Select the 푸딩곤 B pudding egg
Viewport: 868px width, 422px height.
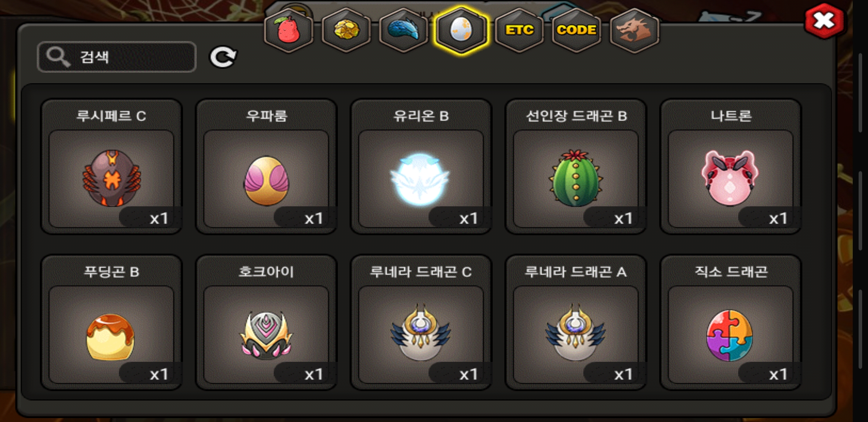111,322
